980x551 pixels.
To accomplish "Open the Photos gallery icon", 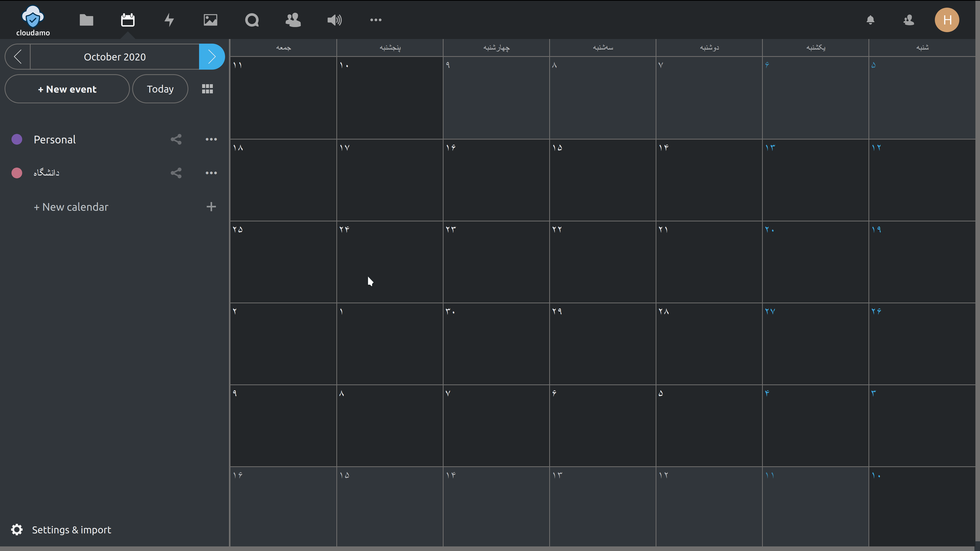I will click(210, 20).
